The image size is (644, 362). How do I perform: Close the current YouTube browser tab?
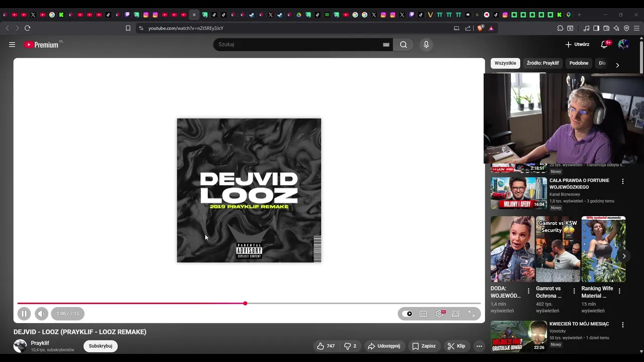coord(194,15)
